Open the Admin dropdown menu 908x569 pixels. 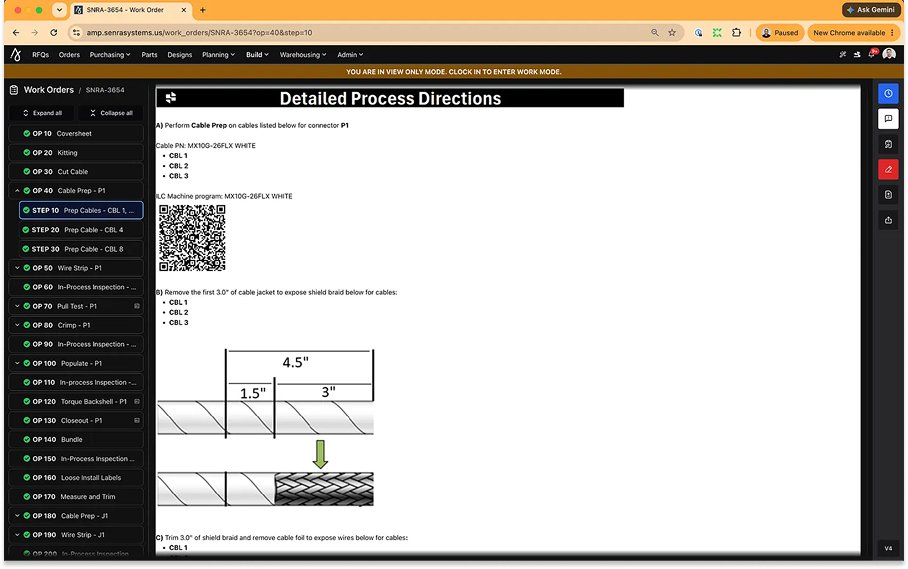point(350,54)
